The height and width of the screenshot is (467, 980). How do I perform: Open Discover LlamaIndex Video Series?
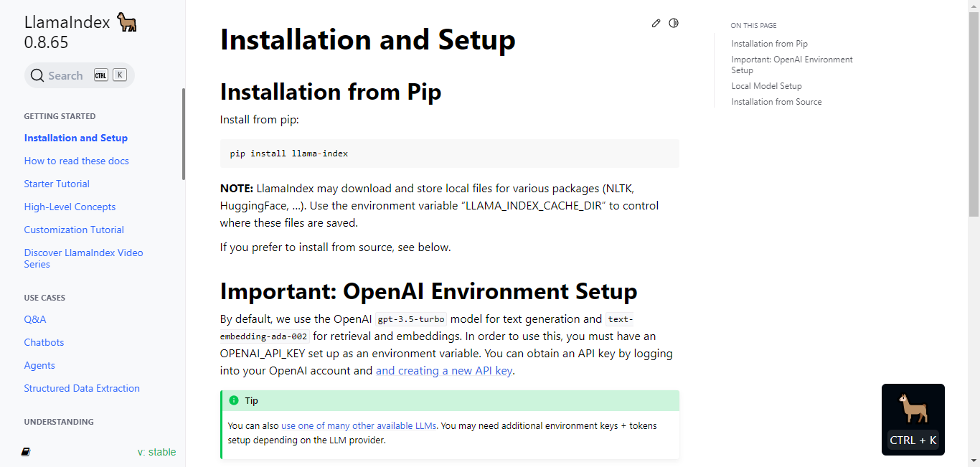pos(84,258)
